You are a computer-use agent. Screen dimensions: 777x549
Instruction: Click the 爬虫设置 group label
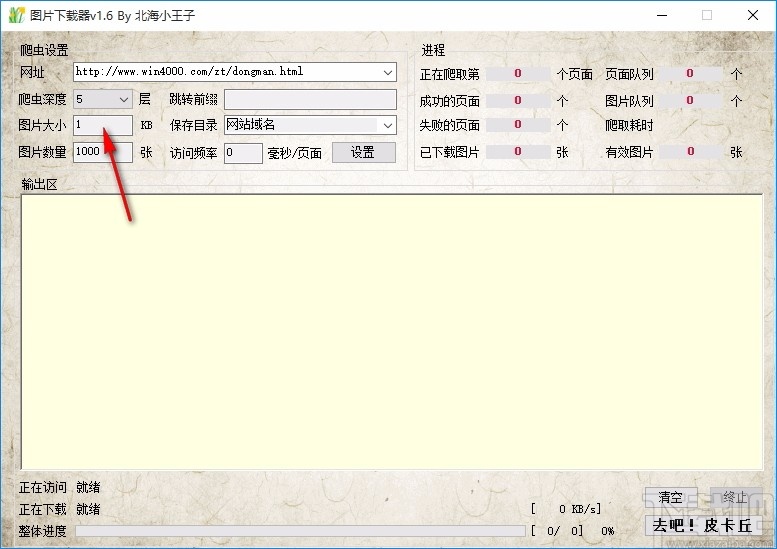click(44, 50)
